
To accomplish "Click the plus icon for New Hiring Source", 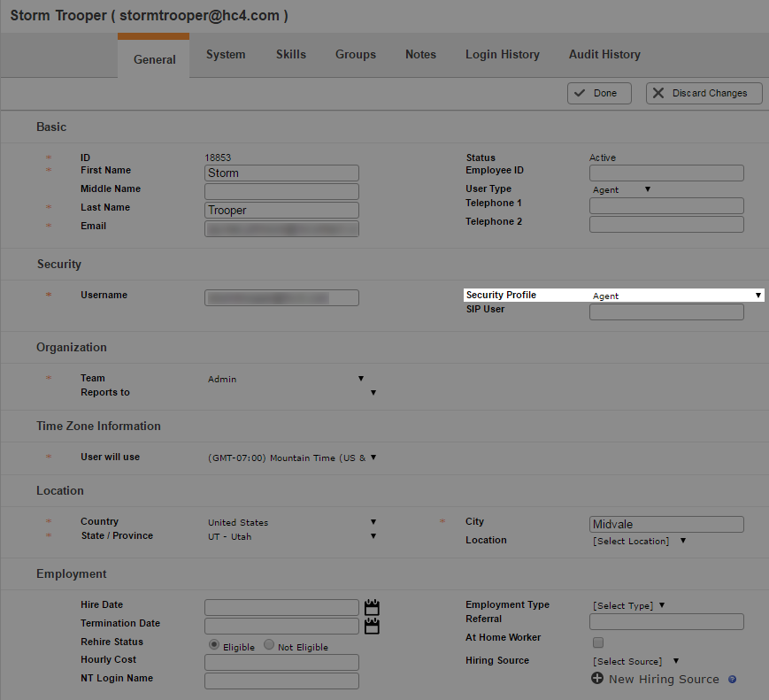I will click(597, 679).
